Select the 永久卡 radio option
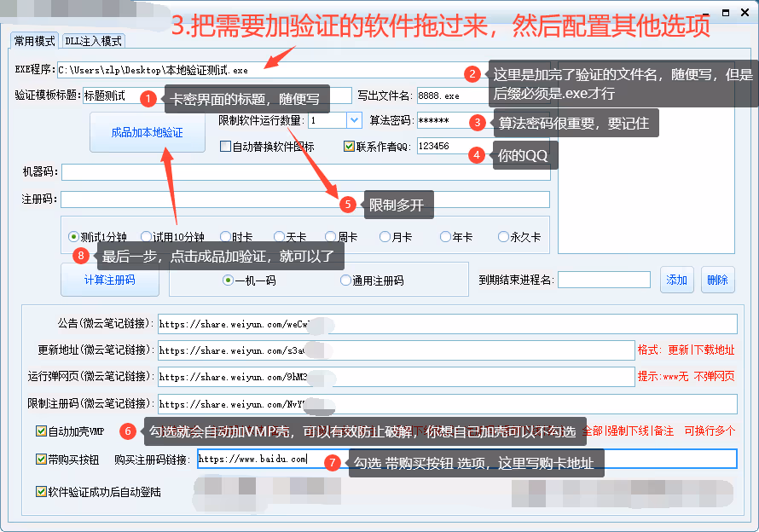759x532 pixels. tap(503, 237)
